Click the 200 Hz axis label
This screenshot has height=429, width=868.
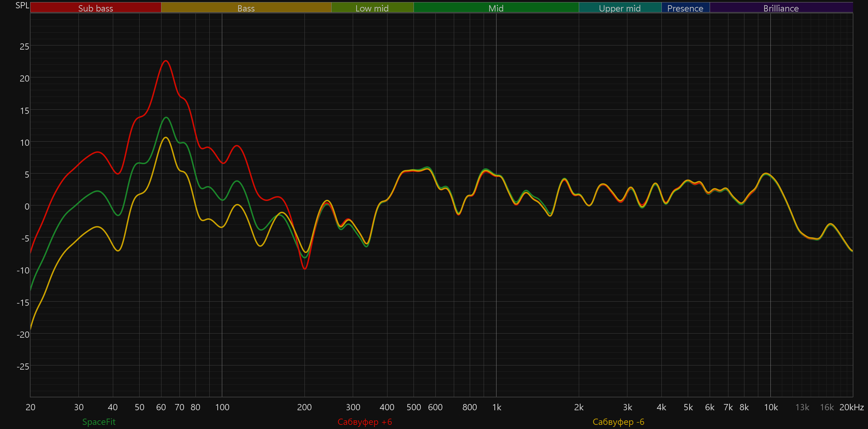click(x=304, y=407)
